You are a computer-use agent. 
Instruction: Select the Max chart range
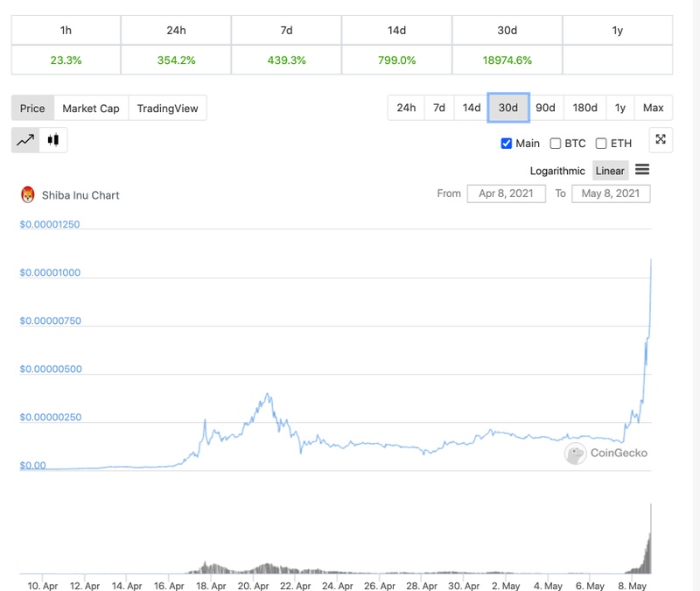click(x=653, y=108)
